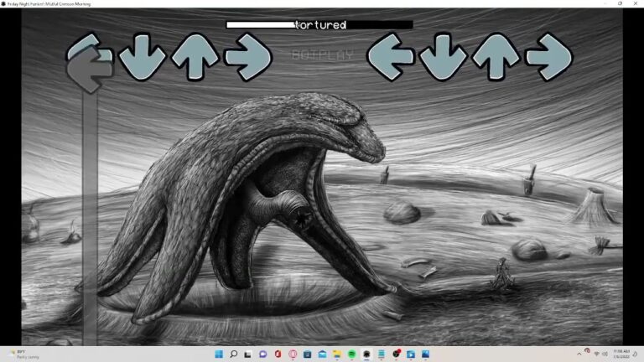Open File Explorer from the taskbar

337,354
